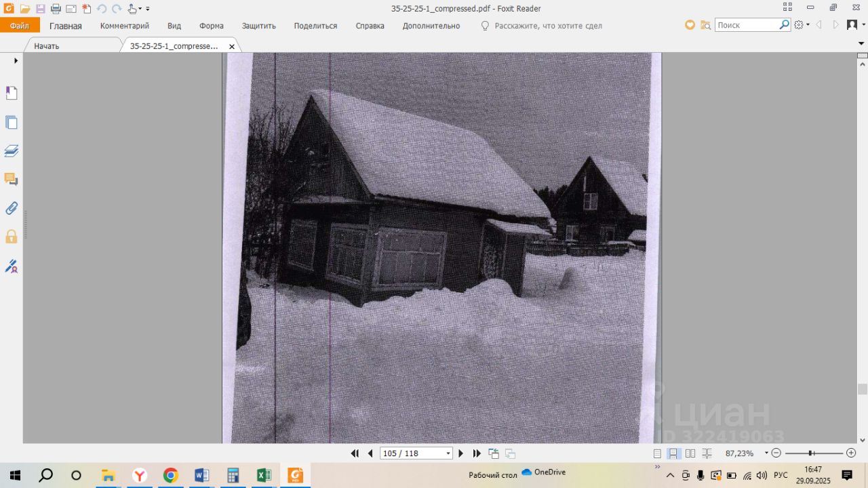The image size is (868, 488).
Task: Switch to the Начать tab
Action: 47,46
